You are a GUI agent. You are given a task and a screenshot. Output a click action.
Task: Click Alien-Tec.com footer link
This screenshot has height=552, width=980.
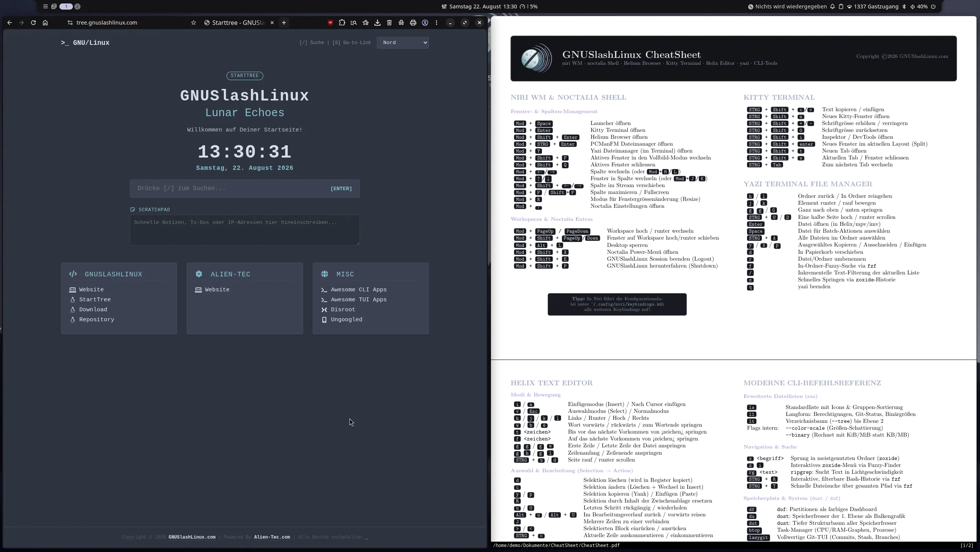pos(272,537)
